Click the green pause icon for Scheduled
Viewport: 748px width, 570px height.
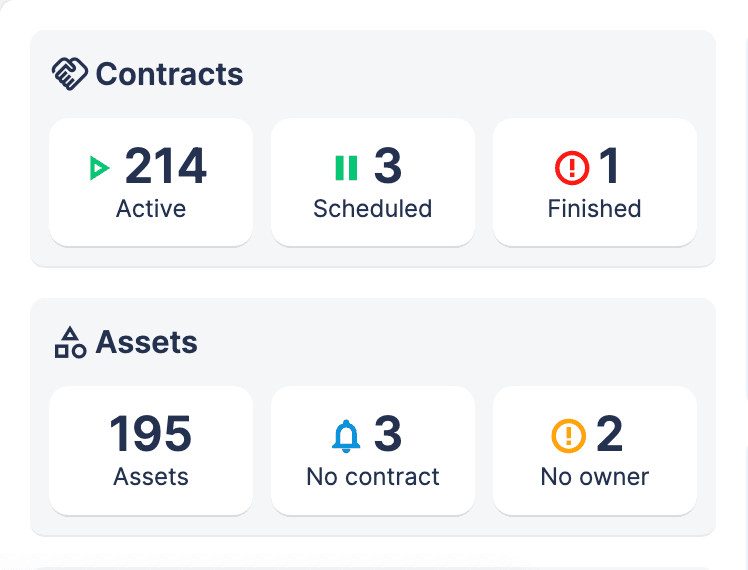[x=346, y=168]
